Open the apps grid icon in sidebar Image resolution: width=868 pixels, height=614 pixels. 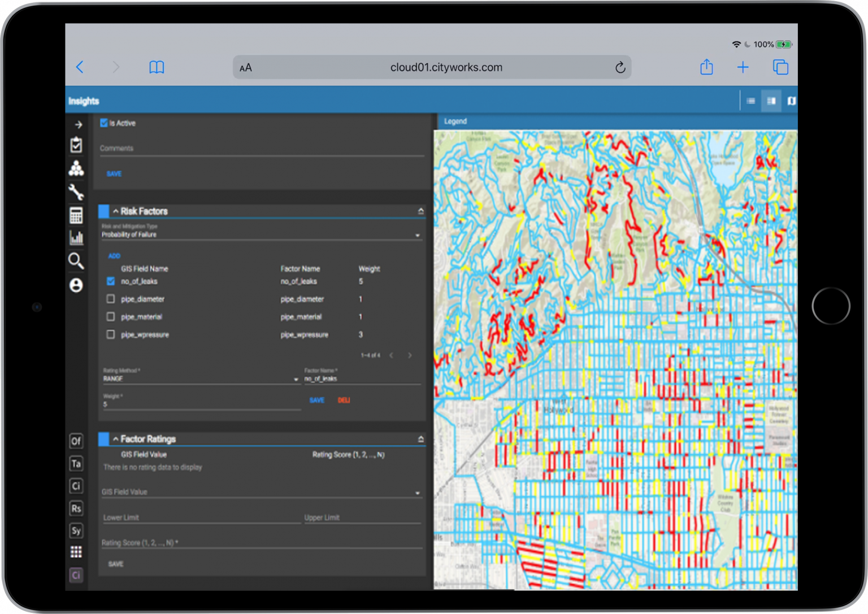click(x=76, y=552)
